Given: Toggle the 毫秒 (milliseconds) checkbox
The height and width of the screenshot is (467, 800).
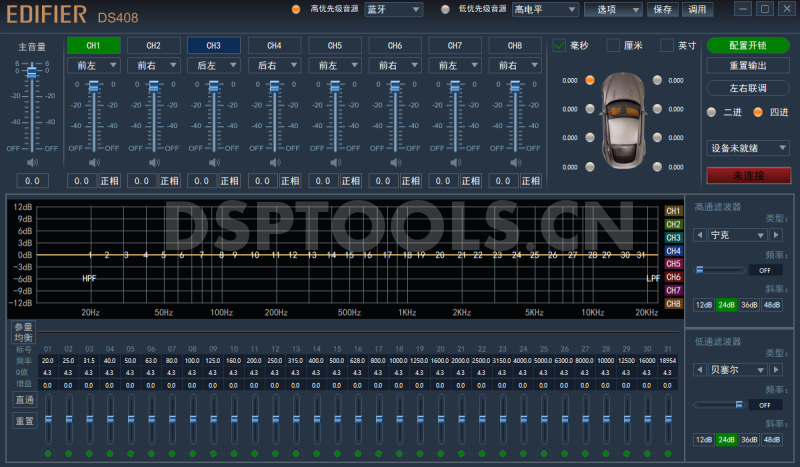Looking at the screenshot, I should point(560,45).
